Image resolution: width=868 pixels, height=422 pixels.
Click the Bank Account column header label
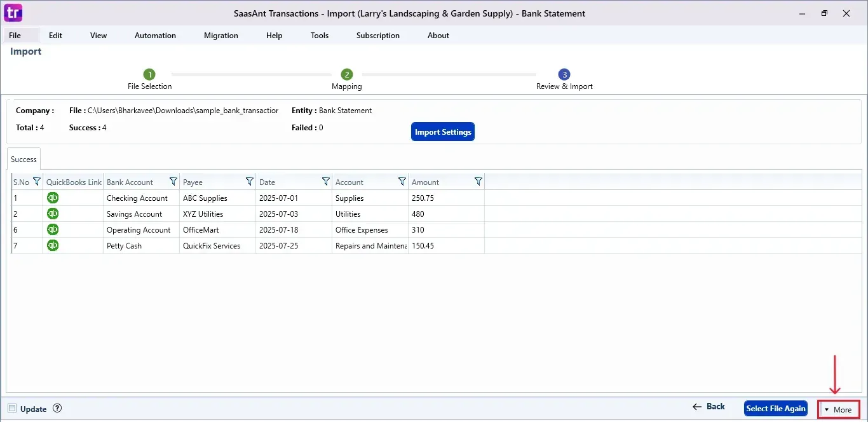click(x=130, y=182)
